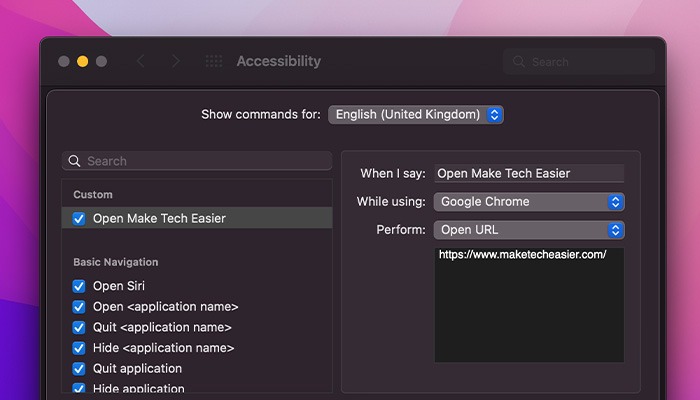Toggle Quit <application name> checkbox
This screenshot has height=400, width=700.
point(79,327)
